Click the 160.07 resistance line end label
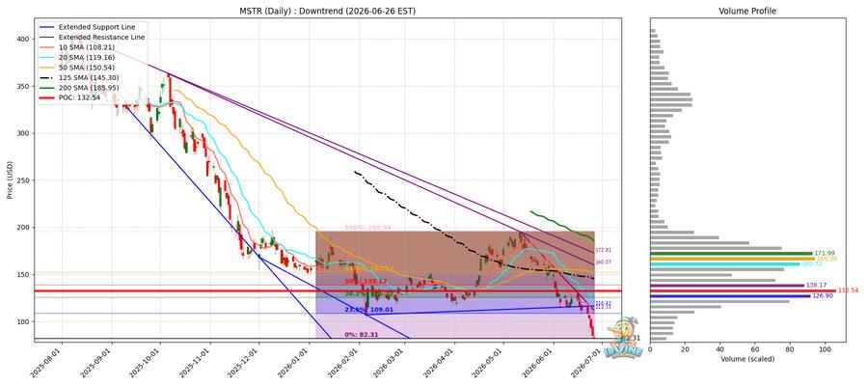The height and width of the screenshot is (386, 868). tap(606, 262)
